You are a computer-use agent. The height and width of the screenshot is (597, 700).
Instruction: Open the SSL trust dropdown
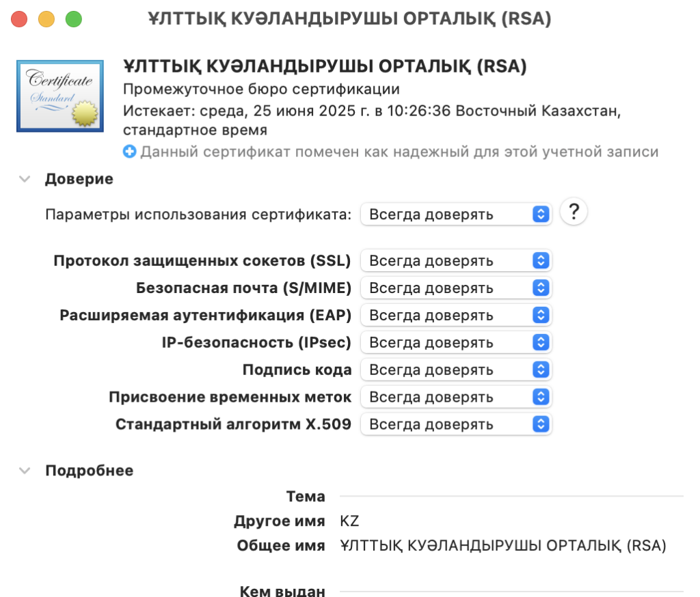point(456,260)
